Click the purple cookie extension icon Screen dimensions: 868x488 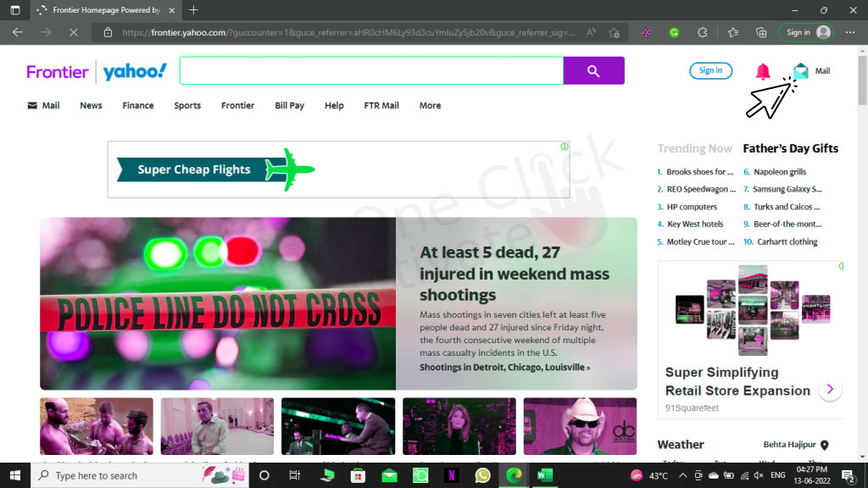coord(646,33)
